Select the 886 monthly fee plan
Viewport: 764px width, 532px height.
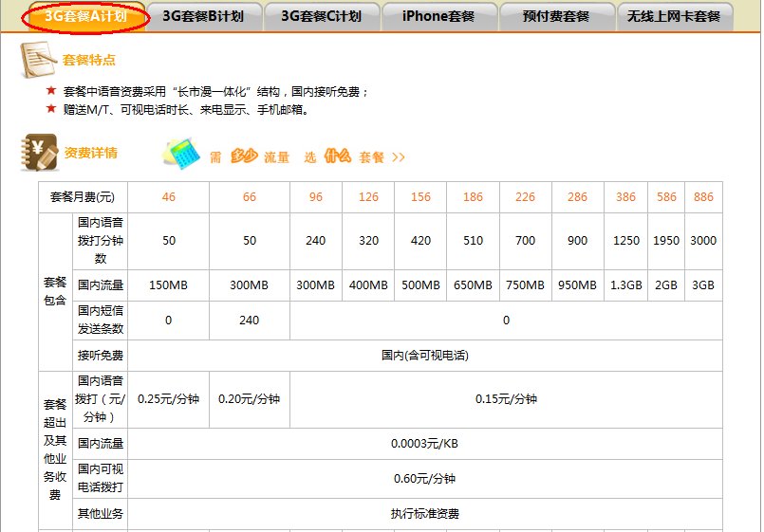(x=703, y=197)
